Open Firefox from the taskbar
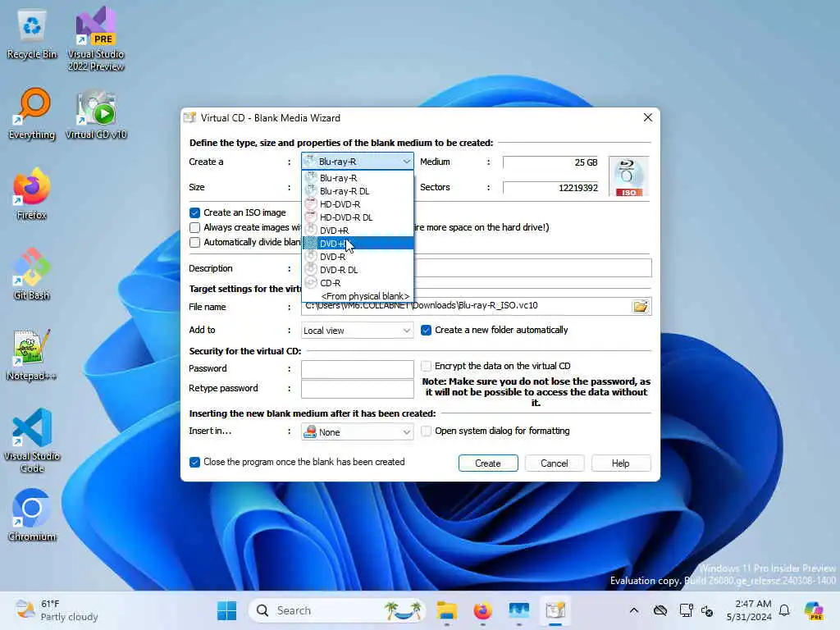The width and height of the screenshot is (840, 630). tap(482, 610)
